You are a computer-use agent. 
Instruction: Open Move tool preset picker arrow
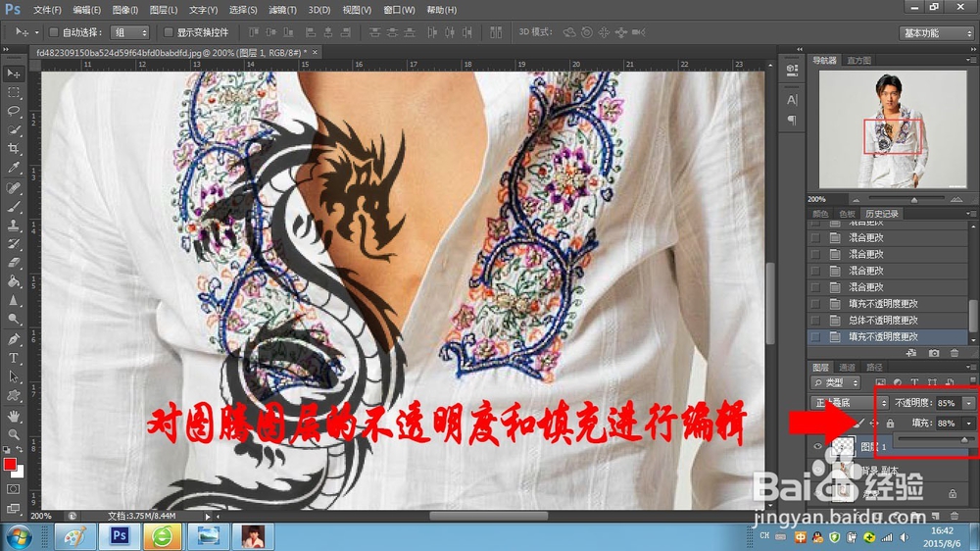[36, 32]
